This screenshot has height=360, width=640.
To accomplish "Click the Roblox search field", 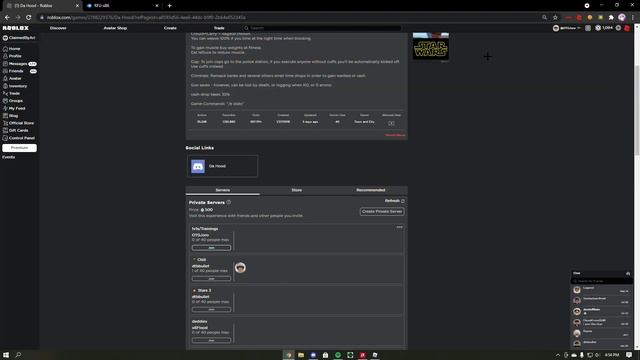I will click(x=322, y=28).
